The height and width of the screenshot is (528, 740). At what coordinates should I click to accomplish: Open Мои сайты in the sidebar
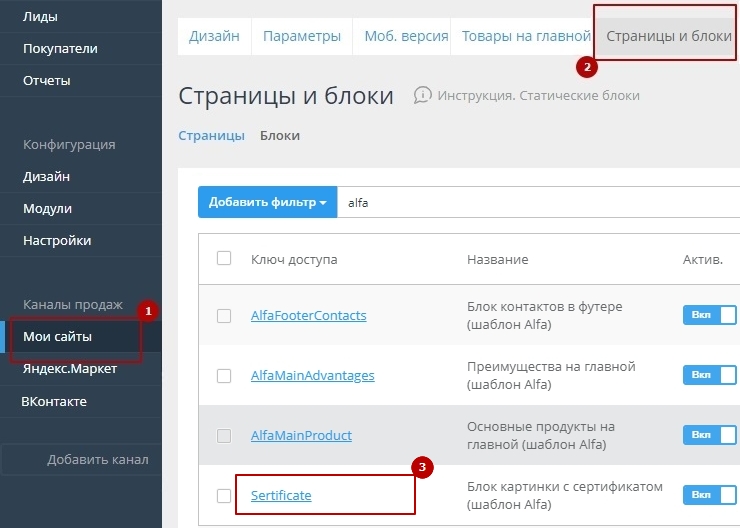tap(57, 336)
